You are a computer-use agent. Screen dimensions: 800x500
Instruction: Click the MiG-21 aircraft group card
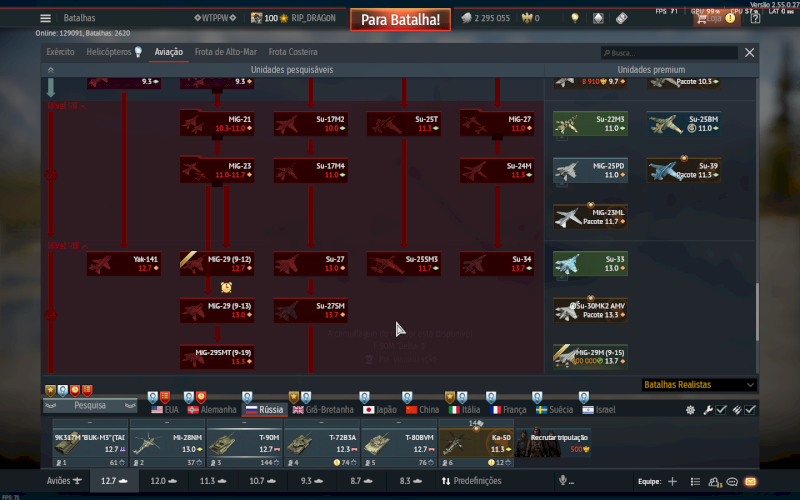(x=217, y=123)
